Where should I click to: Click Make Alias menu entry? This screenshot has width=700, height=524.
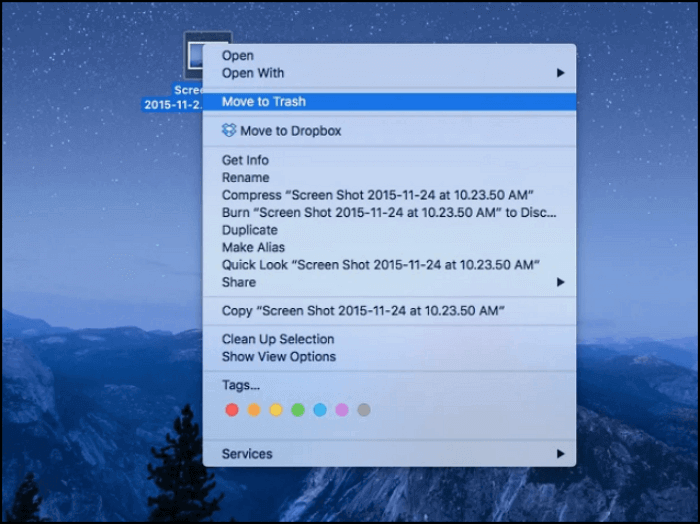[253, 247]
